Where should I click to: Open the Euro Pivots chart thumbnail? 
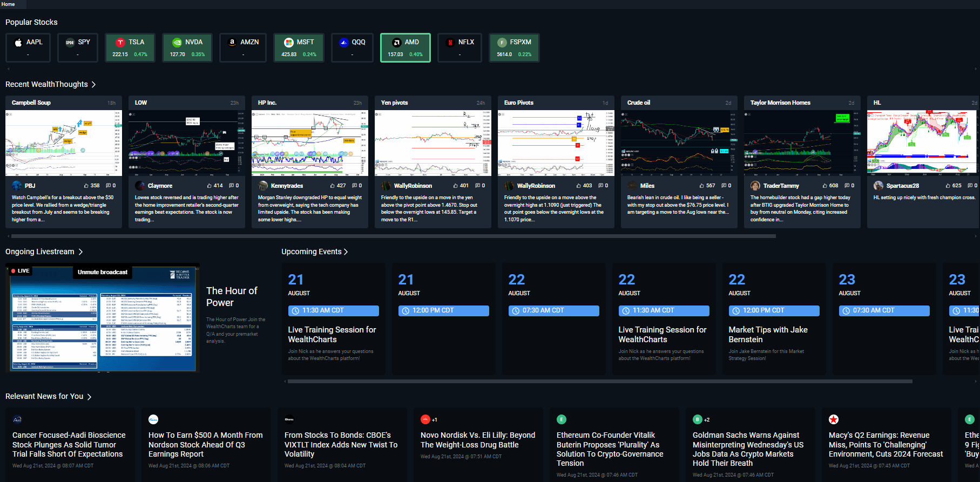point(556,143)
